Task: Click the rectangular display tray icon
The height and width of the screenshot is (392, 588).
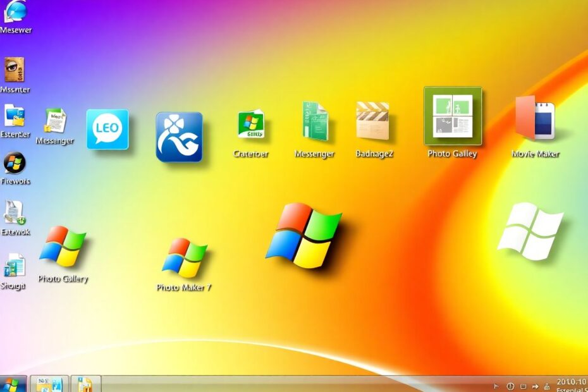Action: [523, 386]
